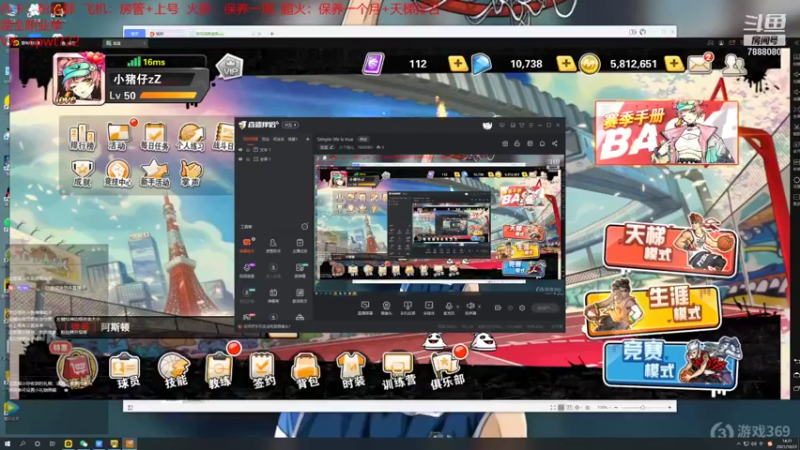Click the 掌声 applause icon

tap(190, 173)
